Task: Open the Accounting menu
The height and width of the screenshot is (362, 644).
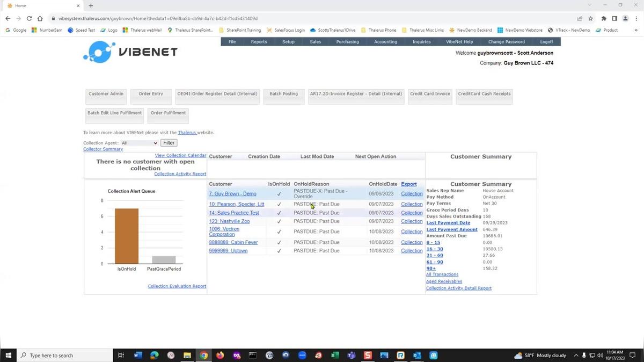Action: [385, 42]
